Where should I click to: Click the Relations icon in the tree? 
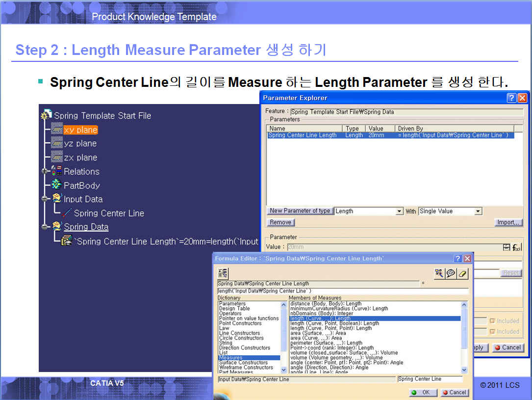pyautogui.click(x=57, y=171)
